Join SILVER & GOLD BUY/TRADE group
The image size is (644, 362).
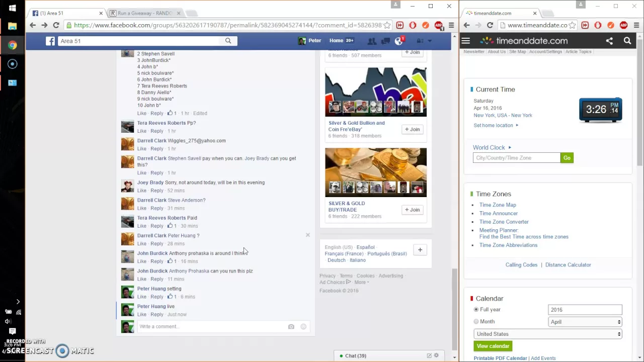coord(412,210)
